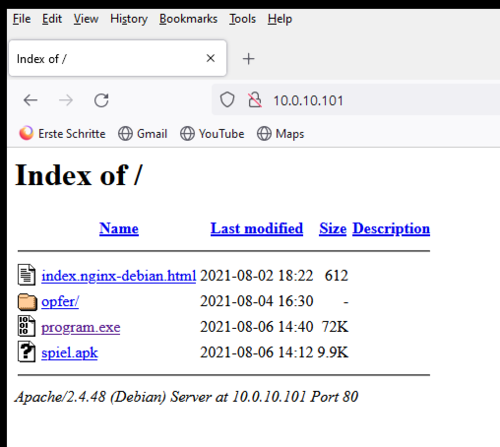The width and height of the screenshot is (500, 447).
Task: Open the spiel.apk link
Action: 70,353
